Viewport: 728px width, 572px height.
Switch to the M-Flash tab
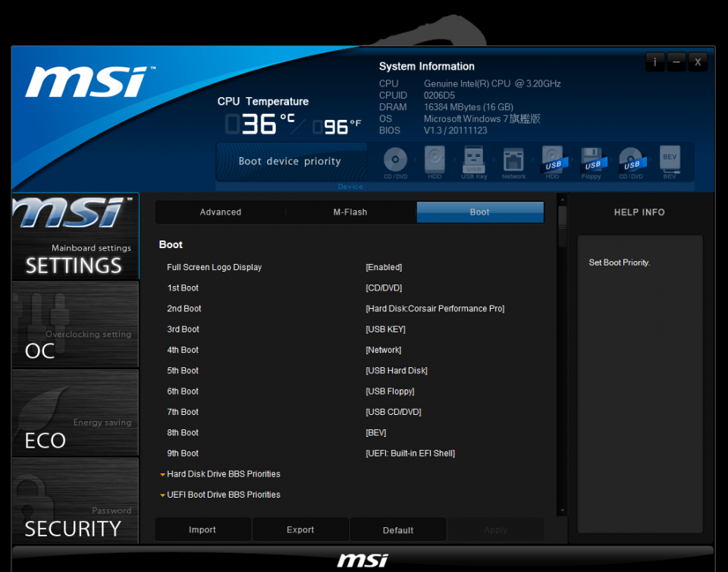click(350, 212)
